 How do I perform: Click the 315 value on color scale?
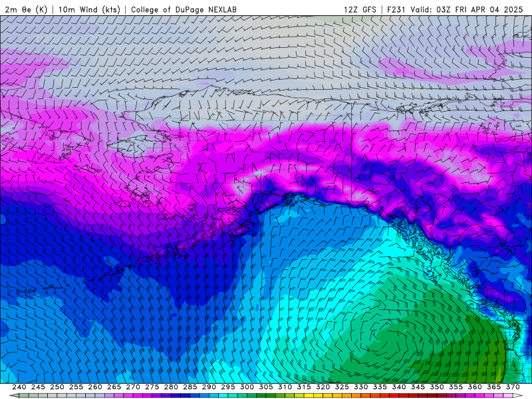tap(304, 387)
